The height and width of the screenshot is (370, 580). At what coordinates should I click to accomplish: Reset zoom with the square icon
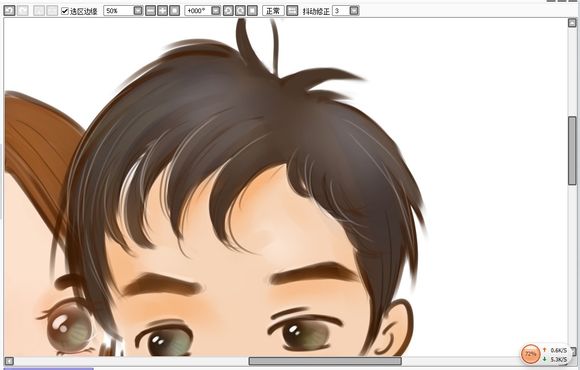coord(175,11)
